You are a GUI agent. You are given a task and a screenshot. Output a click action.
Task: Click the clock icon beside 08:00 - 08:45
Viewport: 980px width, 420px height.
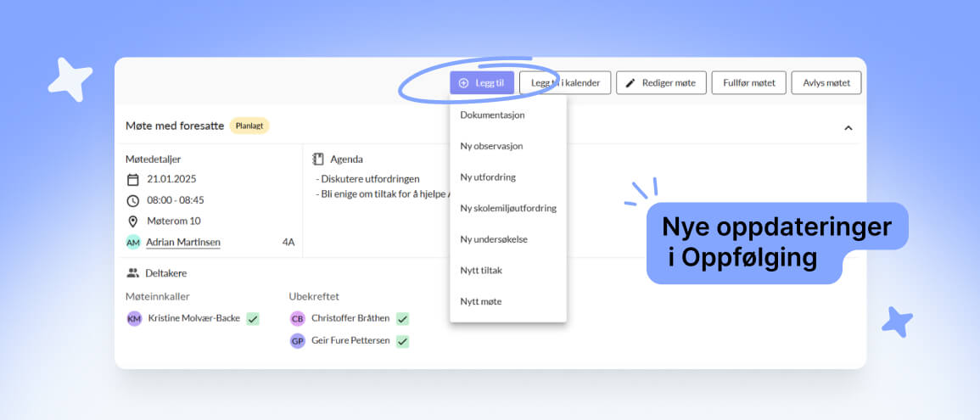[x=132, y=200]
